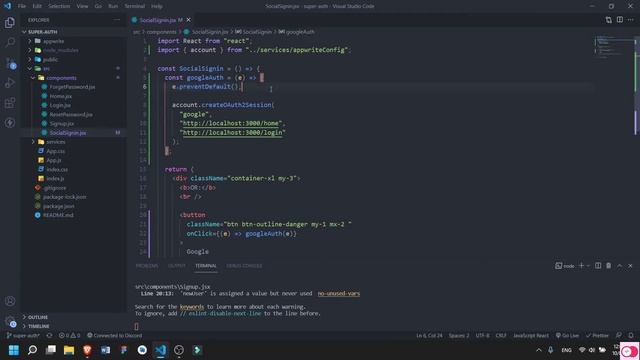Click the super-auth branch in status bar

coord(23,336)
